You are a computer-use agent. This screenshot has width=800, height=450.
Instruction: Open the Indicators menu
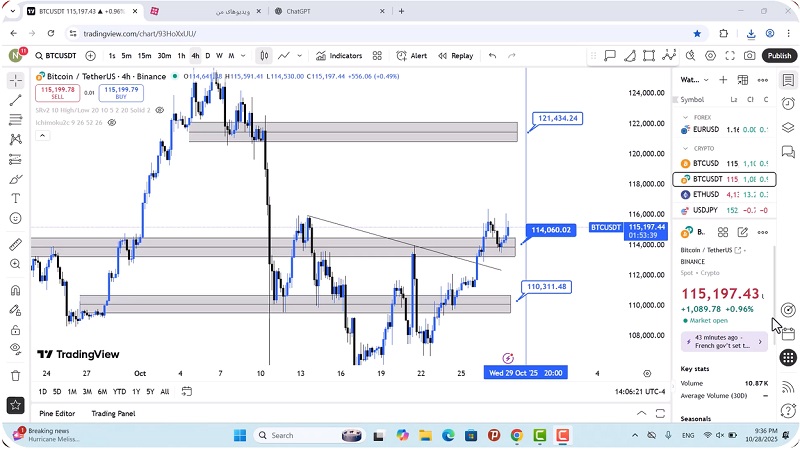[x=338, y=56]
